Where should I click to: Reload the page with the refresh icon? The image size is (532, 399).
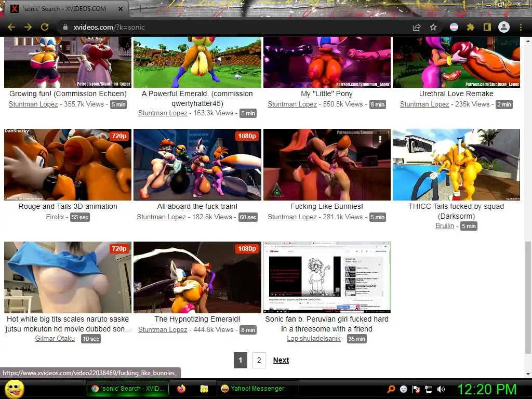click(45, 27)
